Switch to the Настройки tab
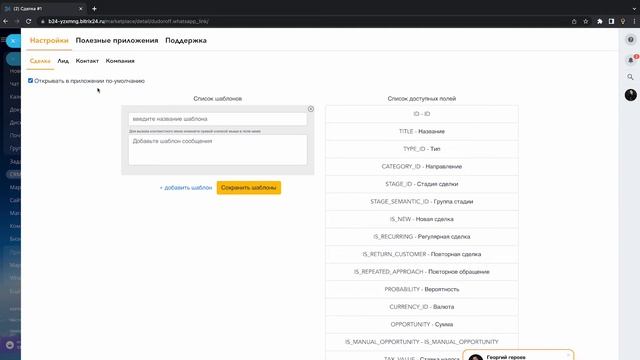 coord(49,40)
